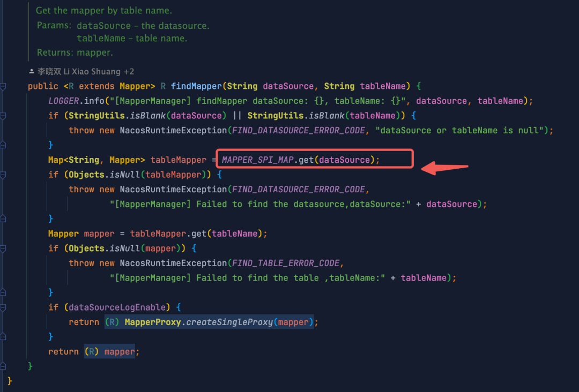Screen dimensions: 579x392
Task: Collapse the Objects.isNull(mapper) if block
Action: (3, 248)
